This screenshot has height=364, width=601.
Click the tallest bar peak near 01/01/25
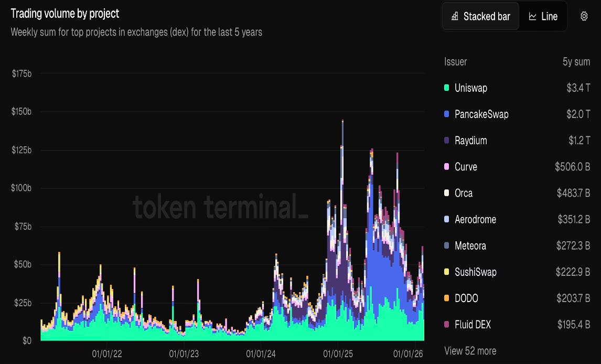point(342,122)
